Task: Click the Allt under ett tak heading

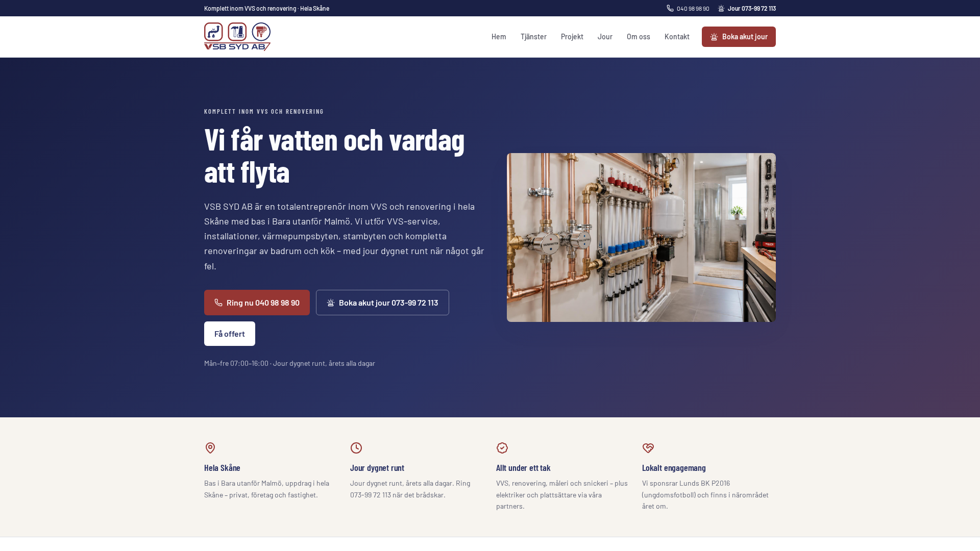Action: 523,468
